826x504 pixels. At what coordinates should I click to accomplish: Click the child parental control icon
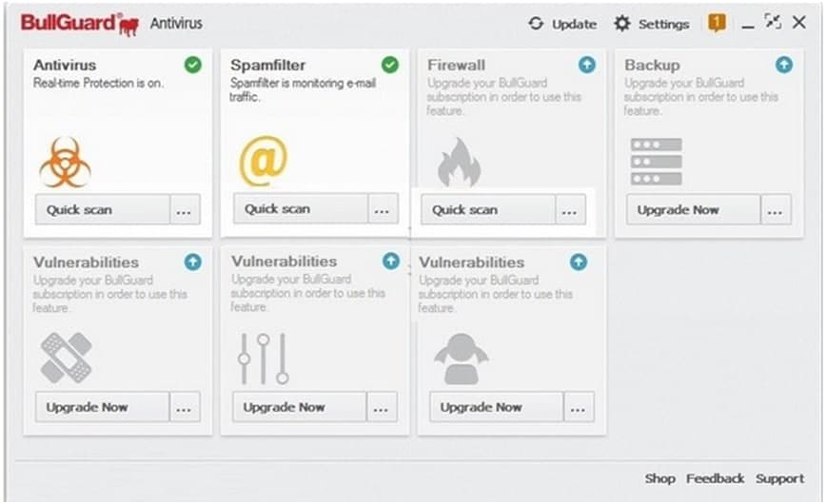pos(461,358)
